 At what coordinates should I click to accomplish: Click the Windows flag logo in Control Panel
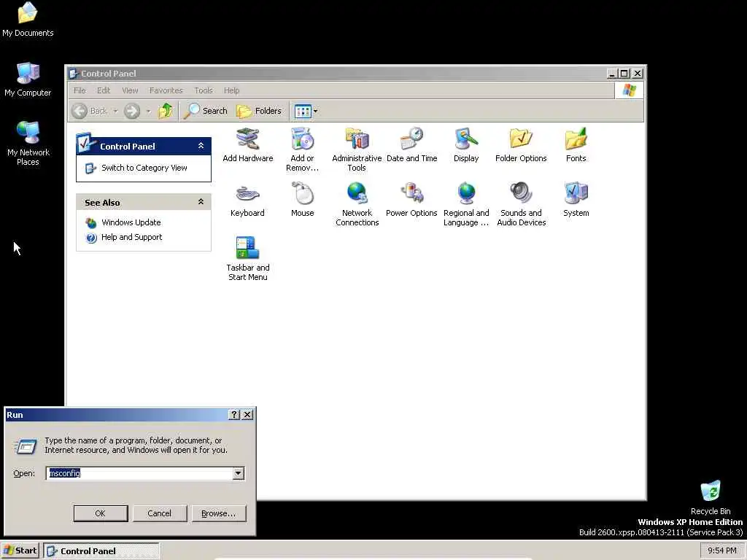click(x=629, y=90)
